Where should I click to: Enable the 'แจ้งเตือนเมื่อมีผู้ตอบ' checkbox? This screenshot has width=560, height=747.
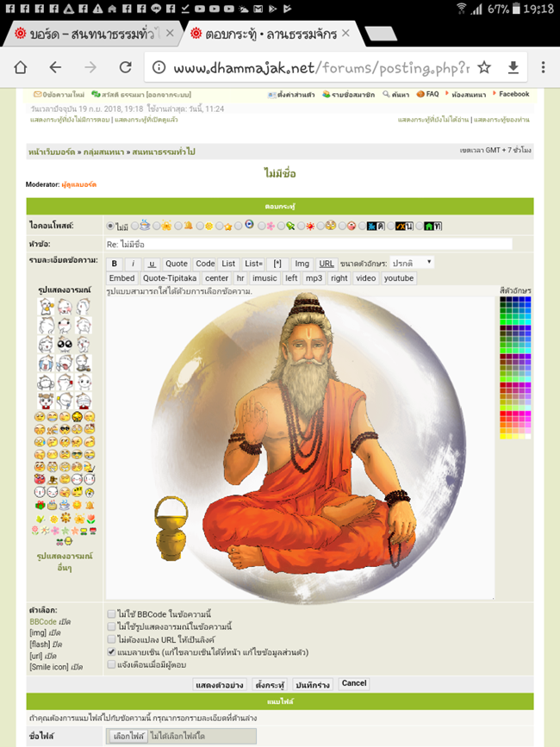coord(111,665)
